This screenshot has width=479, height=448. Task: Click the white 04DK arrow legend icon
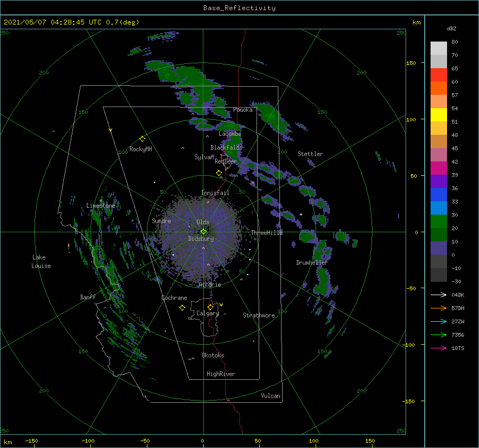click(x=439, y=295)
